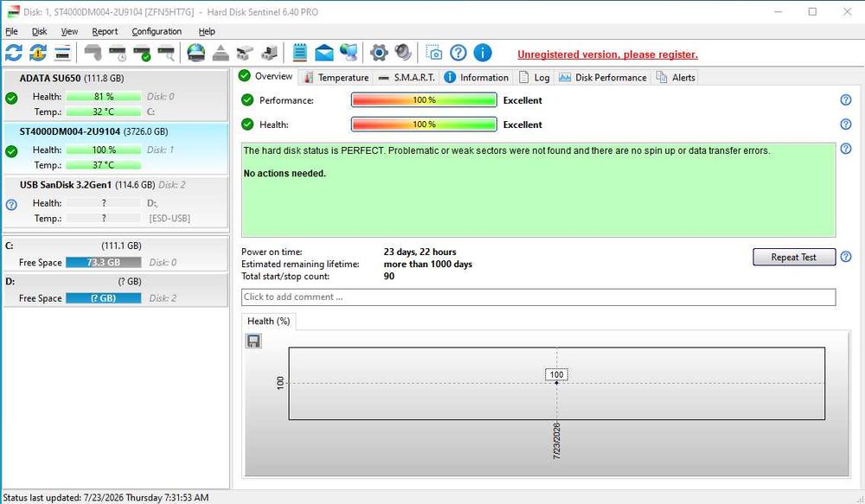The width and height of the screenshot is (865, 504).
Task: Click the "Status last updated" status bar text
Action: click(106, 497)
